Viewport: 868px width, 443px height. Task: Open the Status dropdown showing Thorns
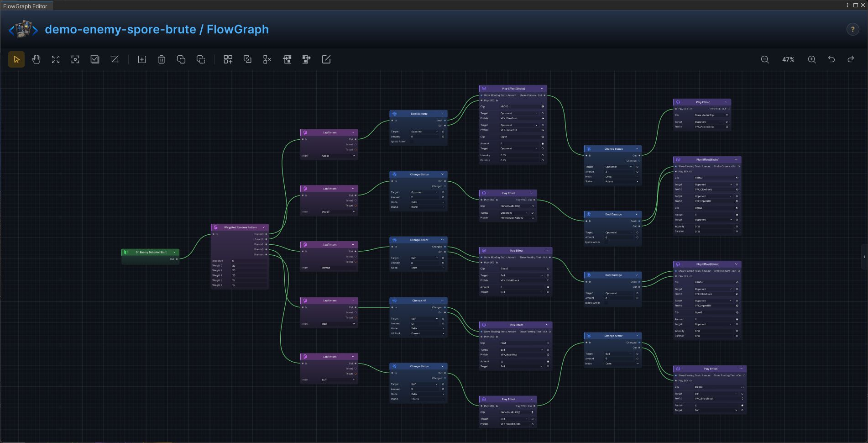point(427,399)
